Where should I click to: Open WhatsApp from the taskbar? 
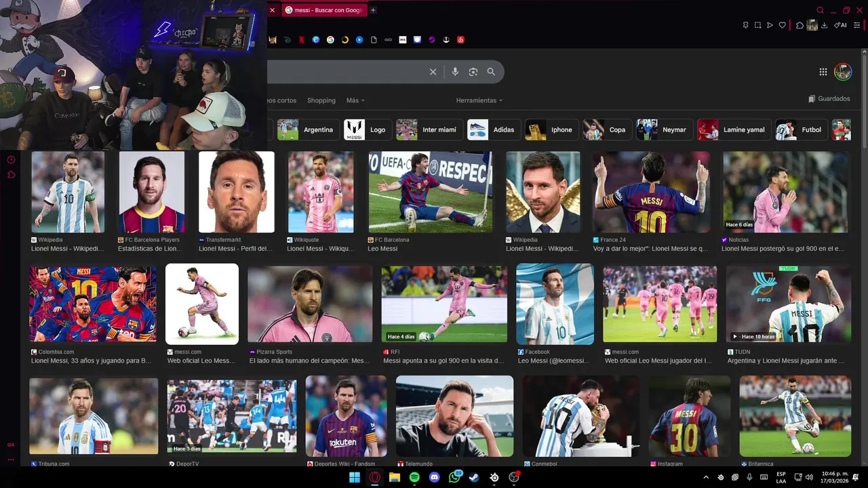454,477
